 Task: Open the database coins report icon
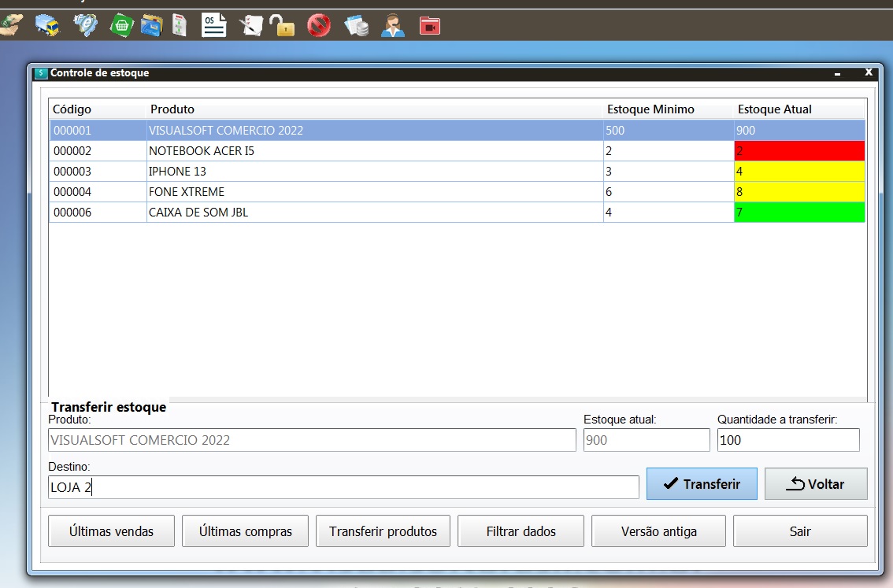pos(357,26)
